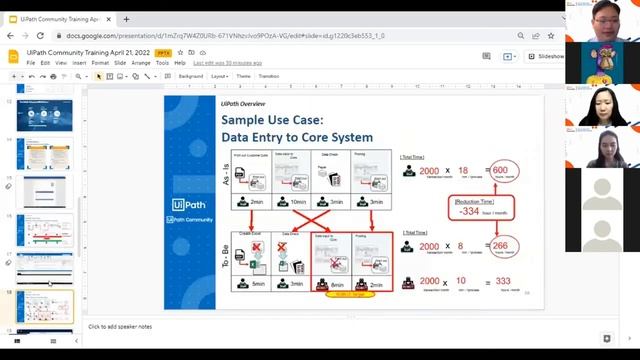
Task: Open comment history icon
Action: coord(486,56)
